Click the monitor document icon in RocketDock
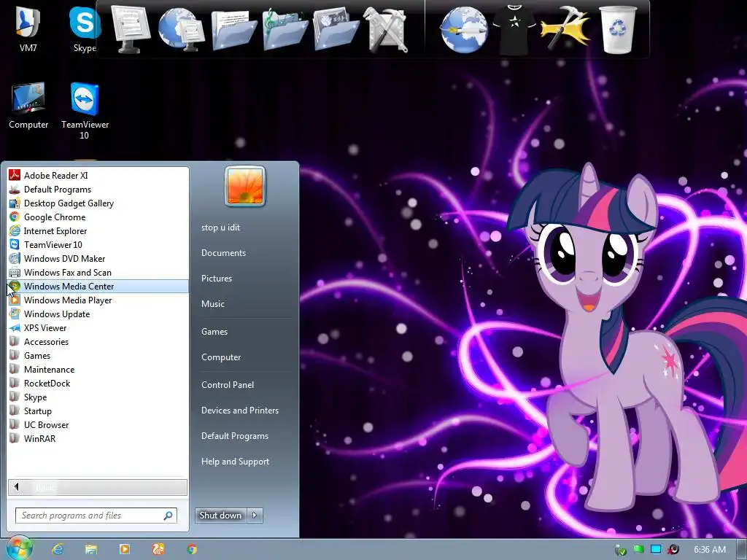The image size is (747, 560). pyautogui.click(x=130, y=28)
